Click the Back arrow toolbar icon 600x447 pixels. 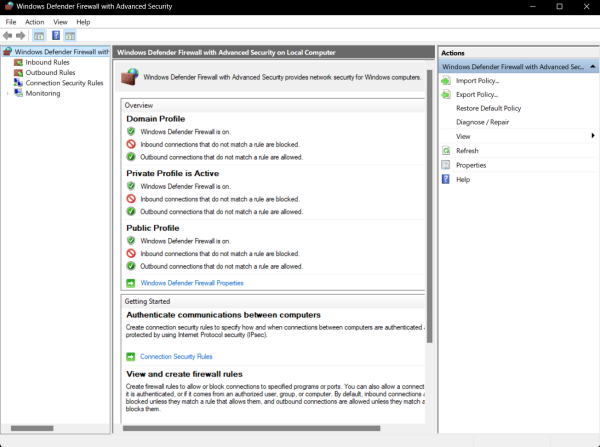pyautogui.click(x=7, y=36)
